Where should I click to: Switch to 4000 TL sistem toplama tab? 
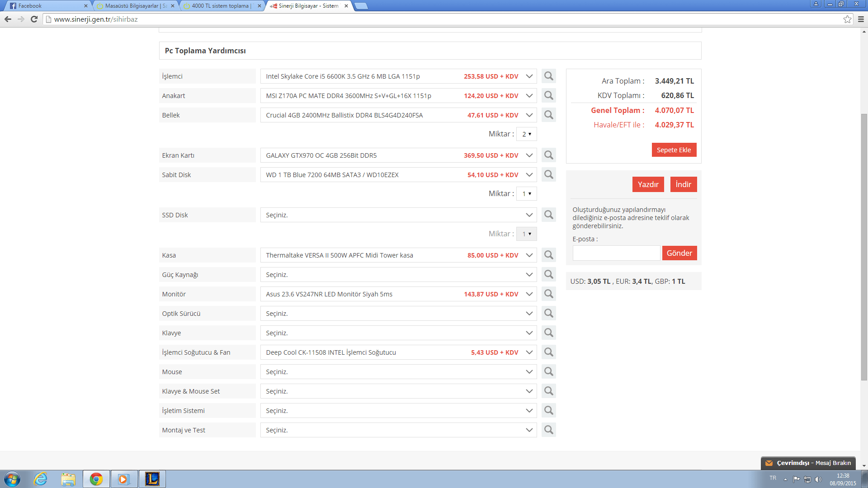220,6
